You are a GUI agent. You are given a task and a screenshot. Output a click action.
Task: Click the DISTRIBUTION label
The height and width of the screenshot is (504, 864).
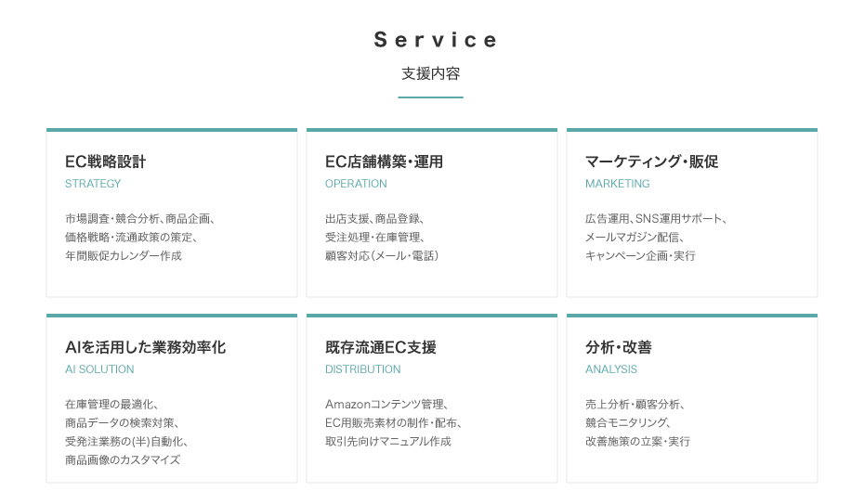pos(362,369)
